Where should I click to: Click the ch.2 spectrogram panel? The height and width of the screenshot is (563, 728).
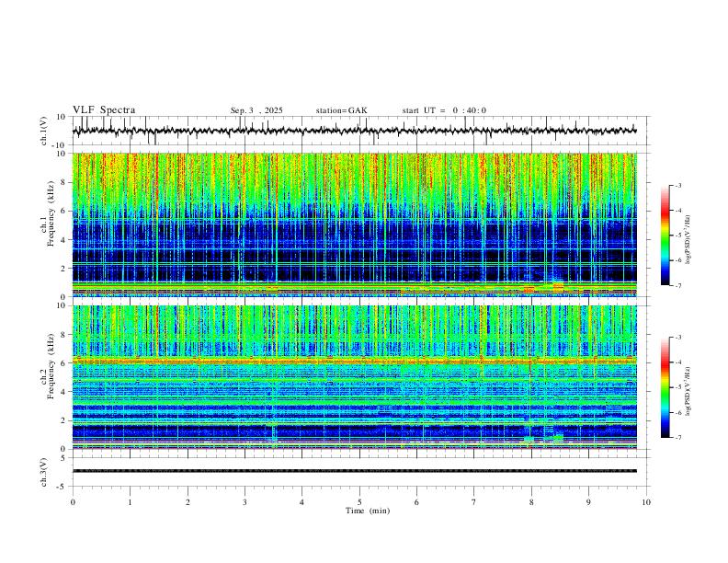(355, 377)
